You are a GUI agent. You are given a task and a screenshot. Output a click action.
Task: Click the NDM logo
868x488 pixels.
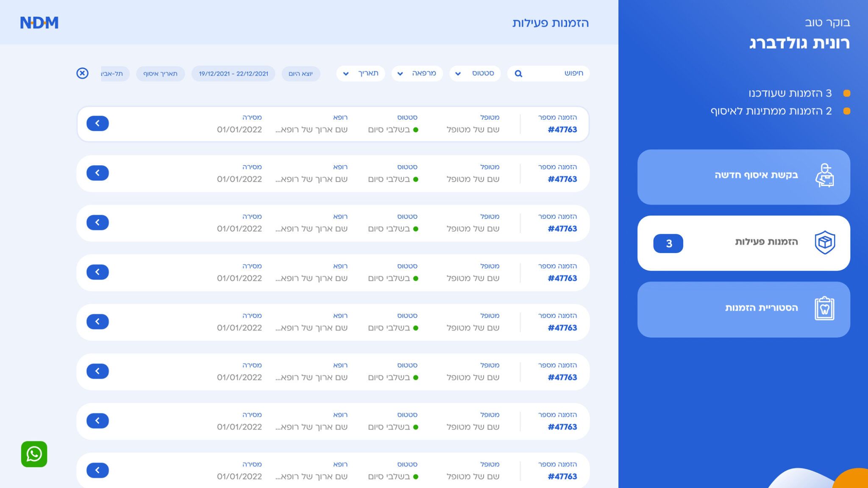[39, 22]
